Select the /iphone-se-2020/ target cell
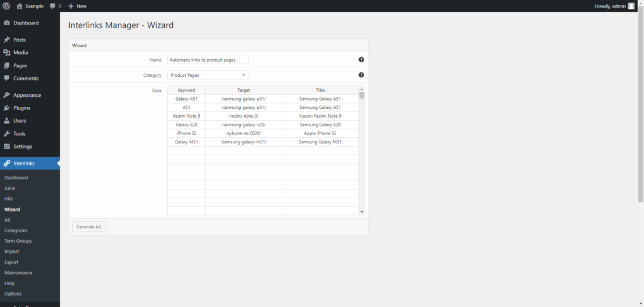This screenshot has height=307, width=644. (x=243, y=133)
